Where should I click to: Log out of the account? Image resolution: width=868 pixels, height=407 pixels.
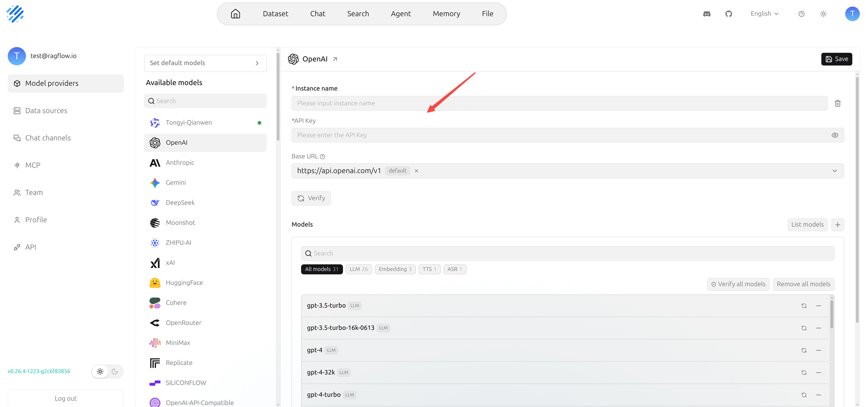[66, 399]
